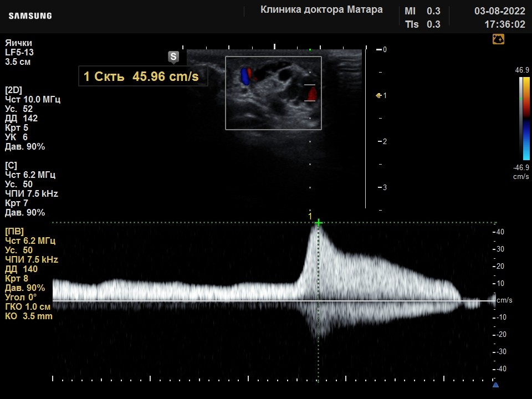Click the Угол 0° angle value
The height and width of the screenshot is (399, 532).
coord(21,297)
